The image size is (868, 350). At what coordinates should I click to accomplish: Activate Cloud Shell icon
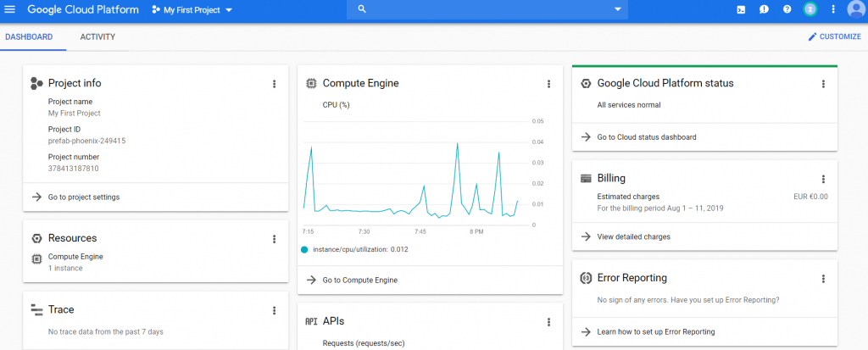point(741,9)
